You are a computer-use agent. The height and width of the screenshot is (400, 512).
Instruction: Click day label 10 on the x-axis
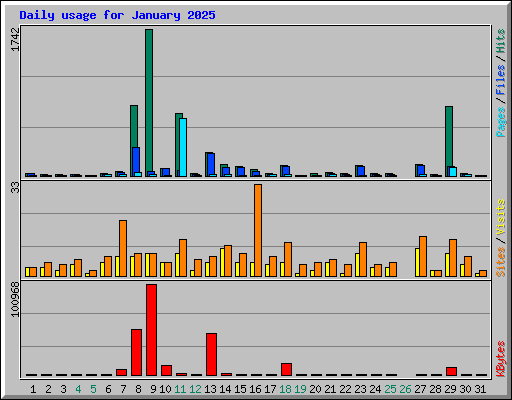point(165,389)
